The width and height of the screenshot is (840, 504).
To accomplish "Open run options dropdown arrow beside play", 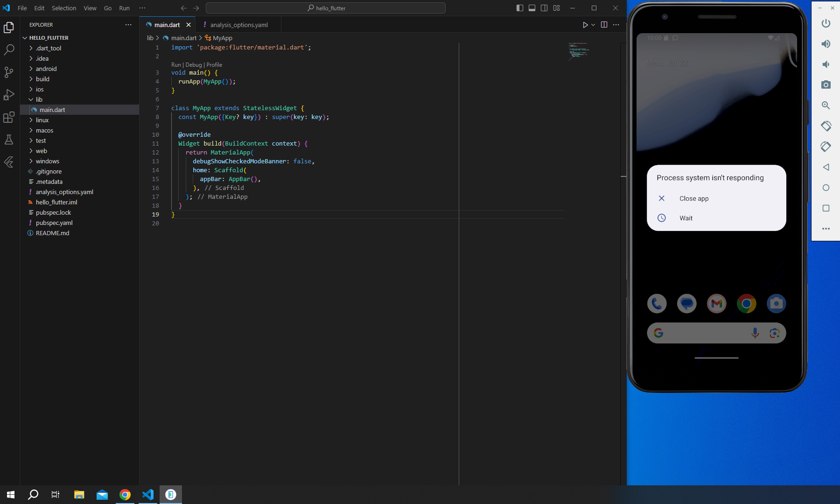I will tap(593, 25).
